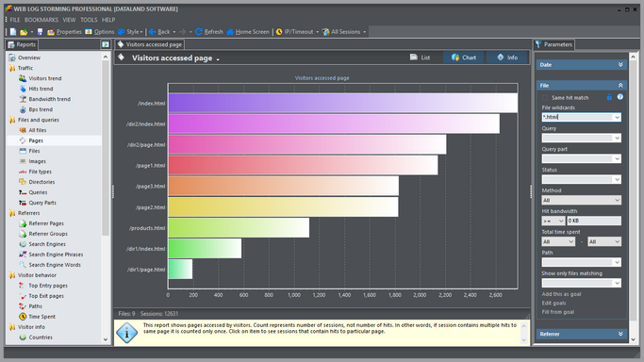Open the HELP menu

pyautogui.click(x=108, y=20)
